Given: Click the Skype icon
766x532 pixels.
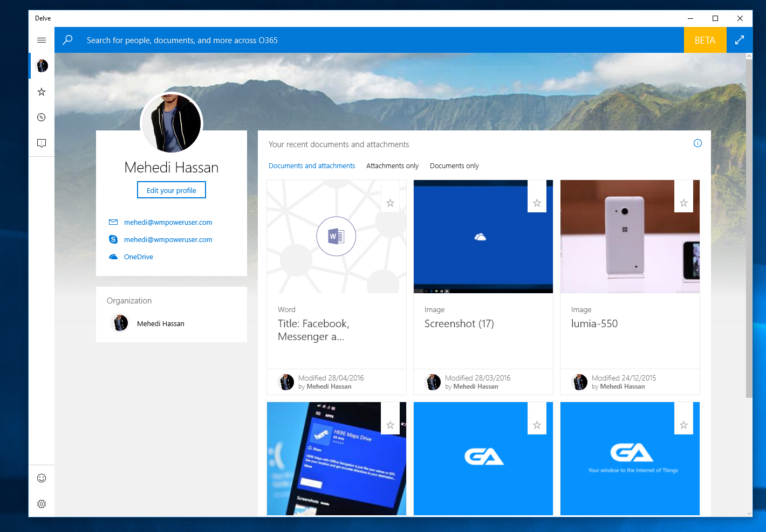Looking at the screenshot, I should click(x=113, y=239).
